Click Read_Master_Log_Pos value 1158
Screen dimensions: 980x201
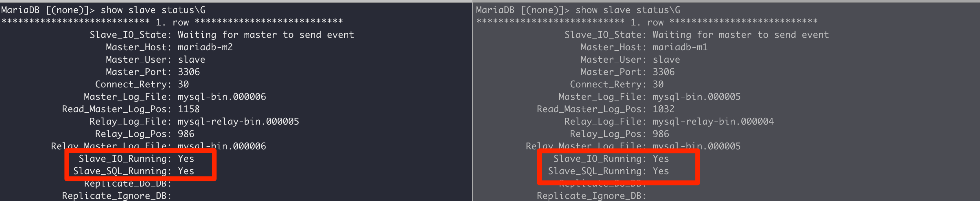click(189, 109)
